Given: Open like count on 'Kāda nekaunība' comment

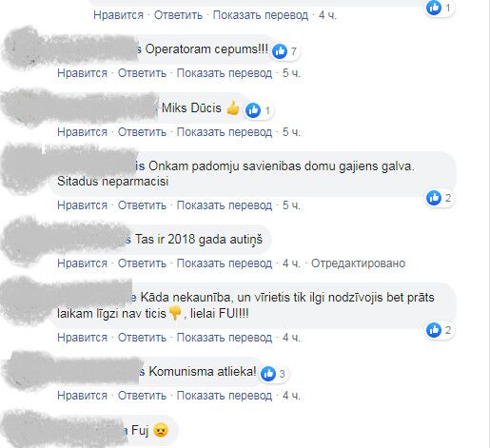Looking at the screenshot, I should coord(440,330).
